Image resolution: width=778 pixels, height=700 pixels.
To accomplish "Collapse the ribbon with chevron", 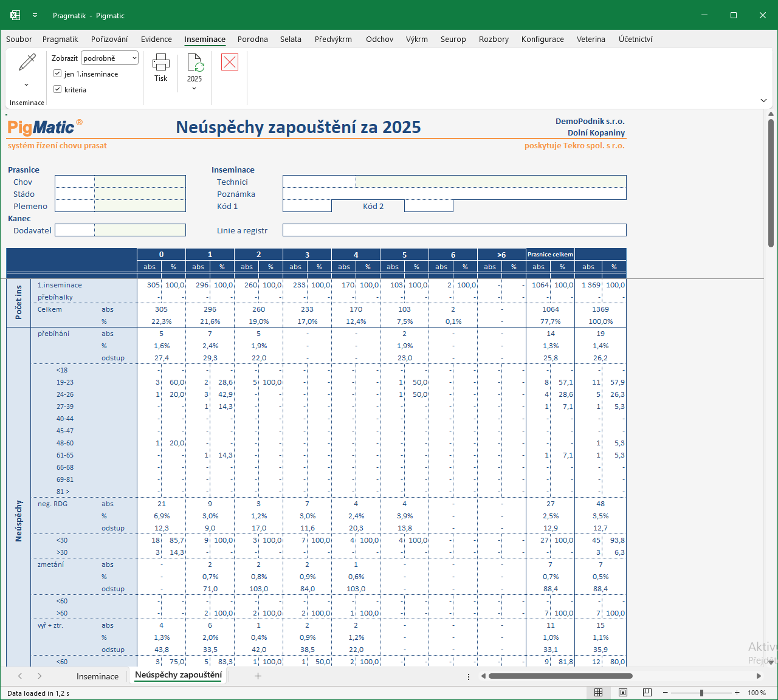I will [x=763, y=100].
